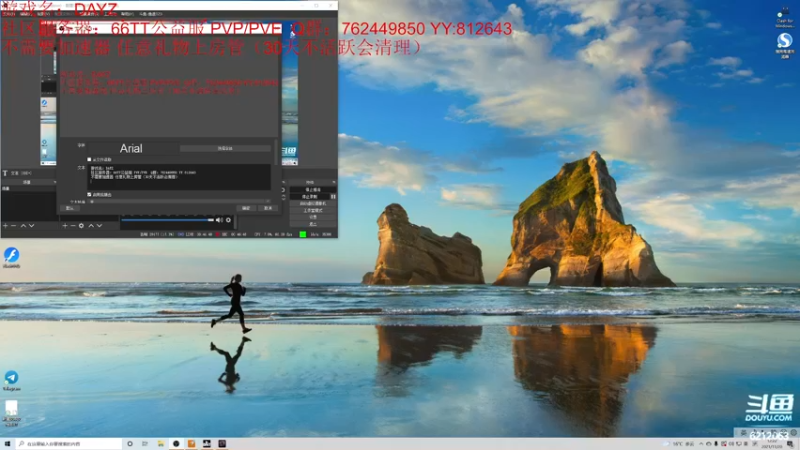Open audio mixer gear settings

(x=229, y=220)
